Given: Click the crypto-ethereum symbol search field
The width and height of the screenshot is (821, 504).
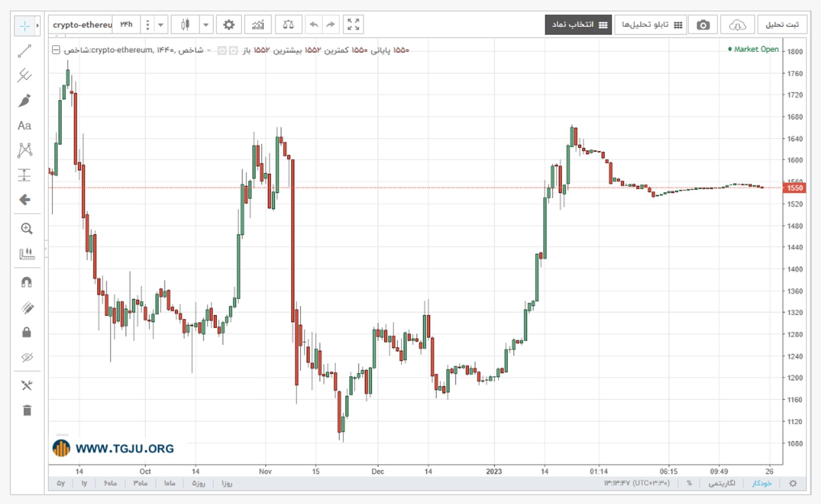Looking at the screenshot, I should (82, 25).
